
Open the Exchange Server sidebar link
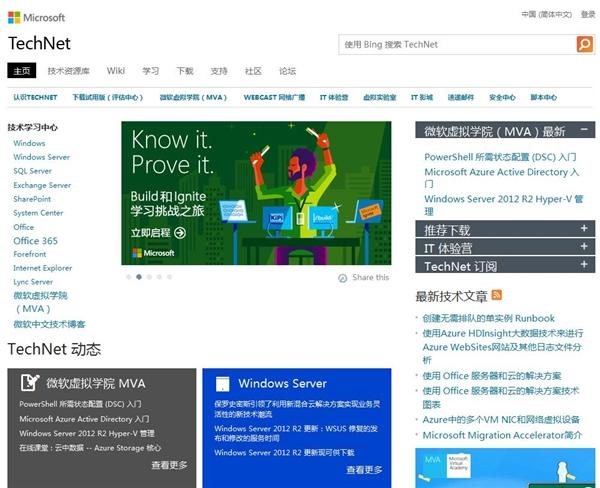42,185
